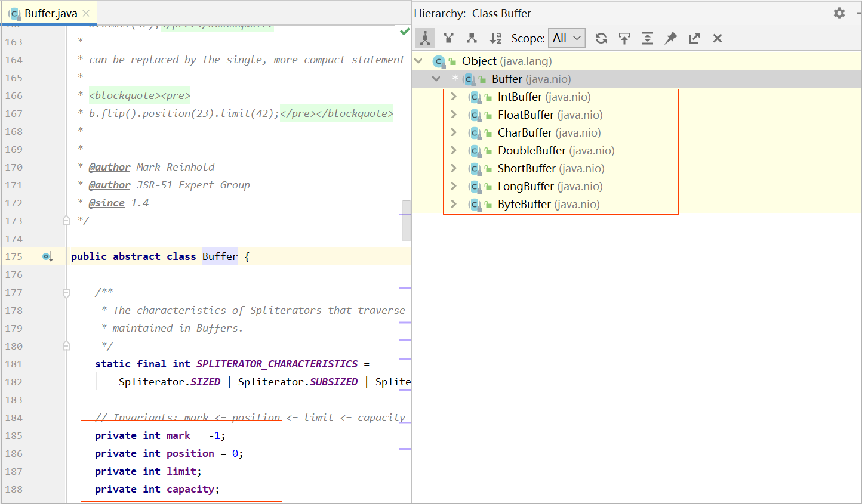The height and width of the screenshot is (504, 862).
Task: Click the DoubleBuffer class icon
Action: (x=475, y=151)
